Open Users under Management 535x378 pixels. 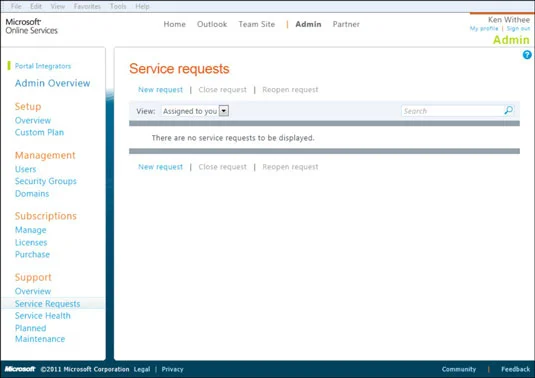(x=25, y=169)
